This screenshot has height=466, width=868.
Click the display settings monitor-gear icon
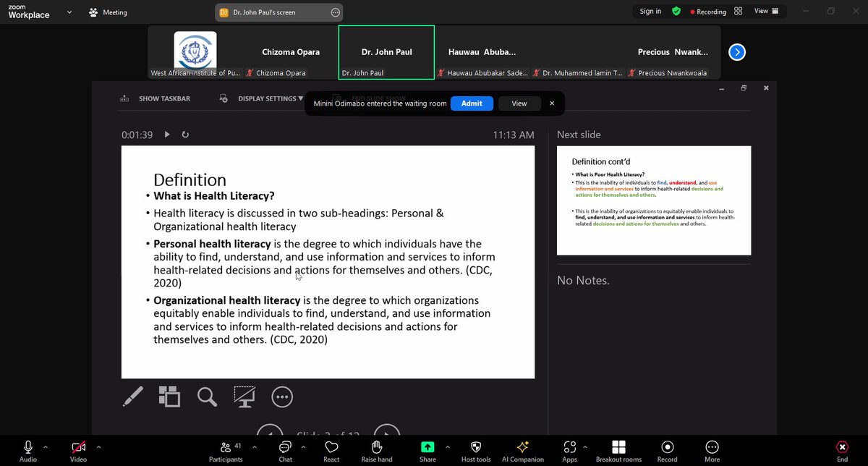coord(224,98)
